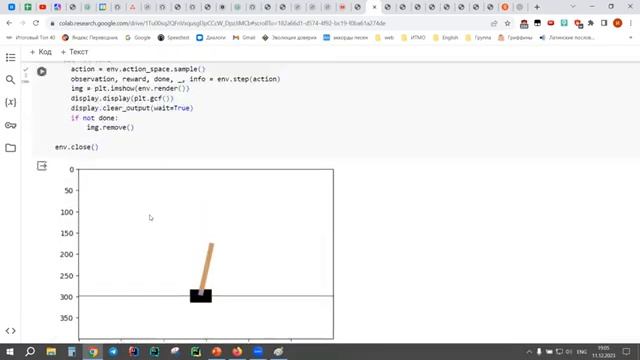
Task: Add a new code cell with Код
Action: pyautogui.click(x=41, y=52)
